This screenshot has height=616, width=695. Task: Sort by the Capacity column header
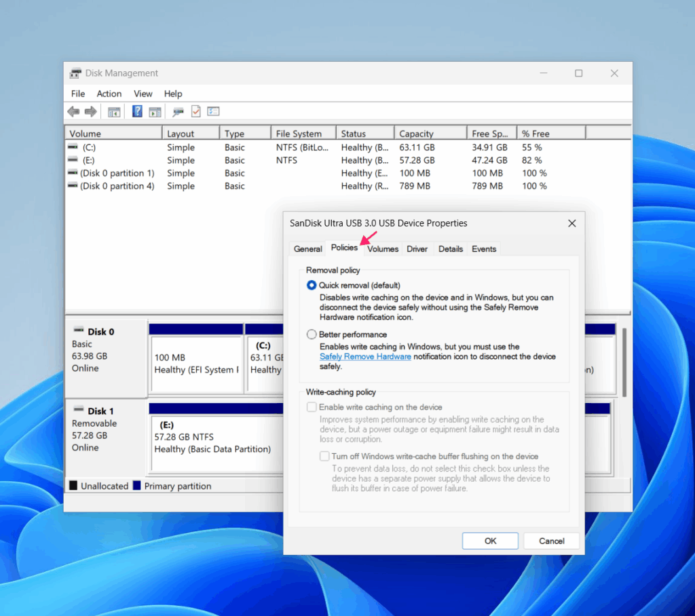click(431, 134)
